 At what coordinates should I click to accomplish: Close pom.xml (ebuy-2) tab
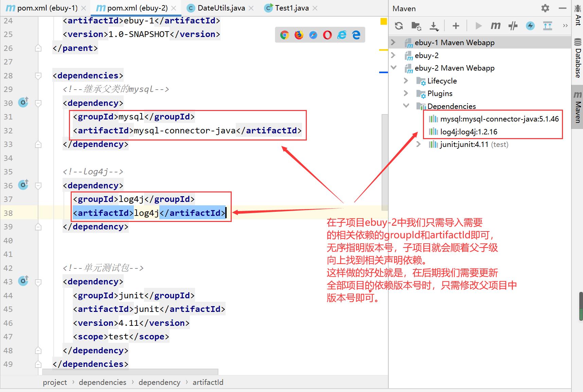(174, 8)
